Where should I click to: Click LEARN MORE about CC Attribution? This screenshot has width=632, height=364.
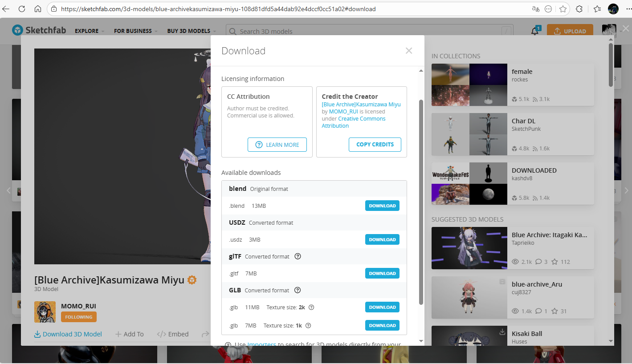[277, 145]
